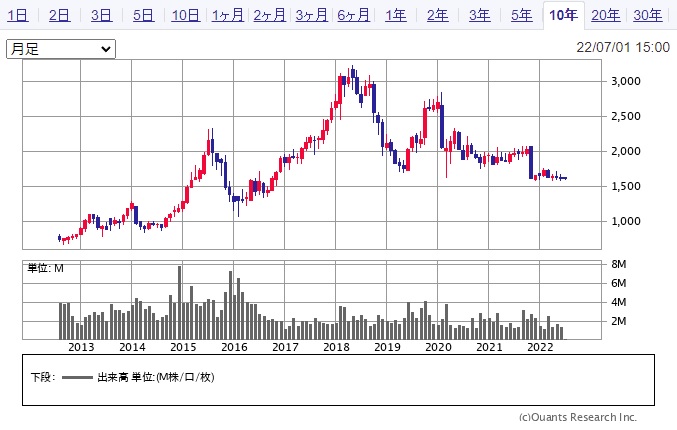This screenshot has height=430, width=677.
Task: Click the 出来高 legend line sample
Action: tap(77, 377)
